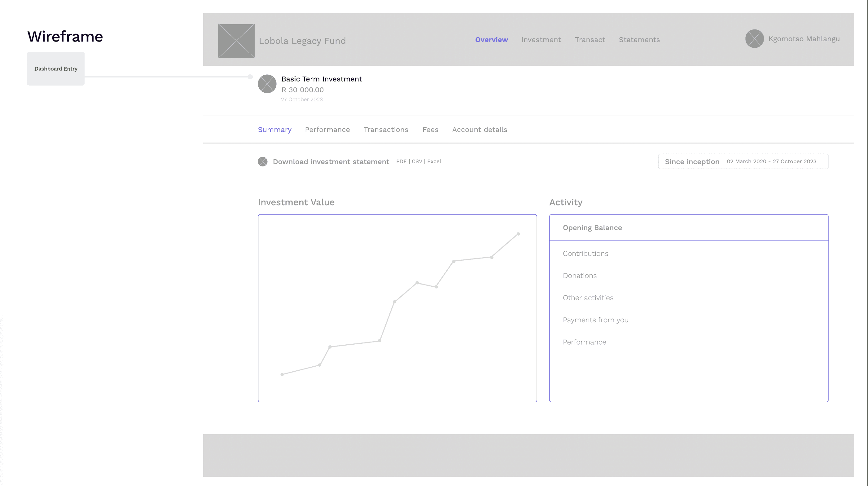
Task: Switch to the Performance tab
Action: (327, 130)
